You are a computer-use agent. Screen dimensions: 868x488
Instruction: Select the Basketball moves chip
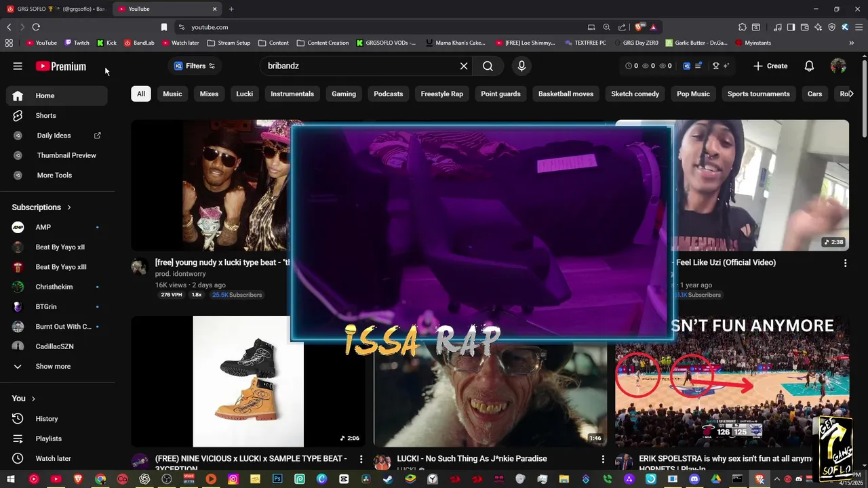click(x=566, y=94)
